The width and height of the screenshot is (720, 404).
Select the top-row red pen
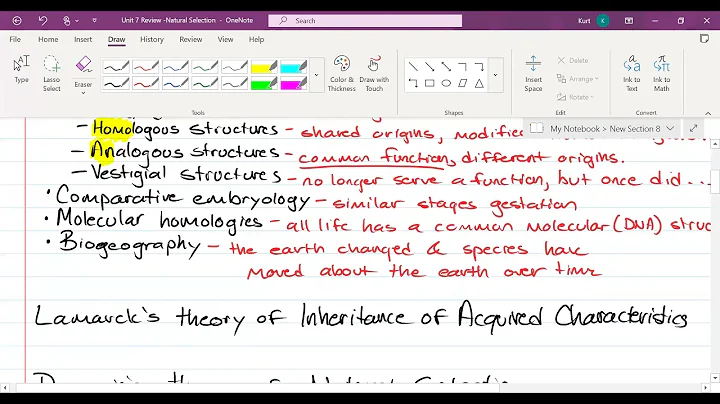click(x=146, y=67)
